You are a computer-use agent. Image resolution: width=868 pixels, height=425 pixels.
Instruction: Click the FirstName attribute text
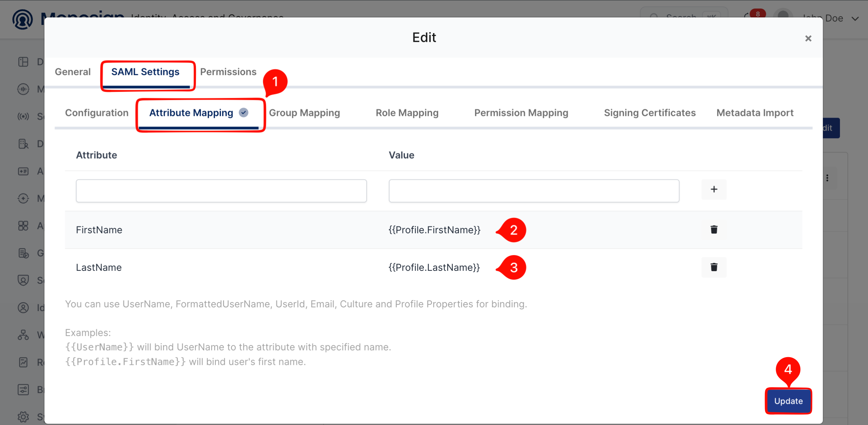tap(99, 230)
